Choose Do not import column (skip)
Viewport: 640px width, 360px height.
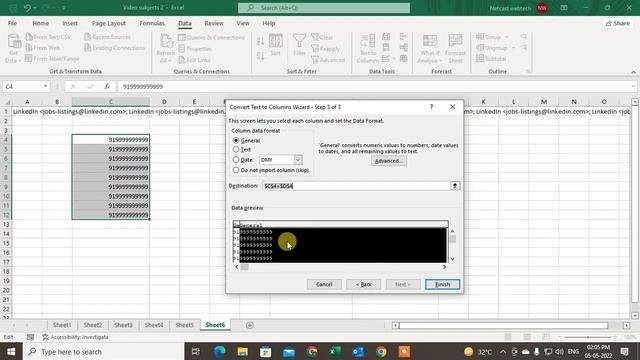click(x=236, y=170)
